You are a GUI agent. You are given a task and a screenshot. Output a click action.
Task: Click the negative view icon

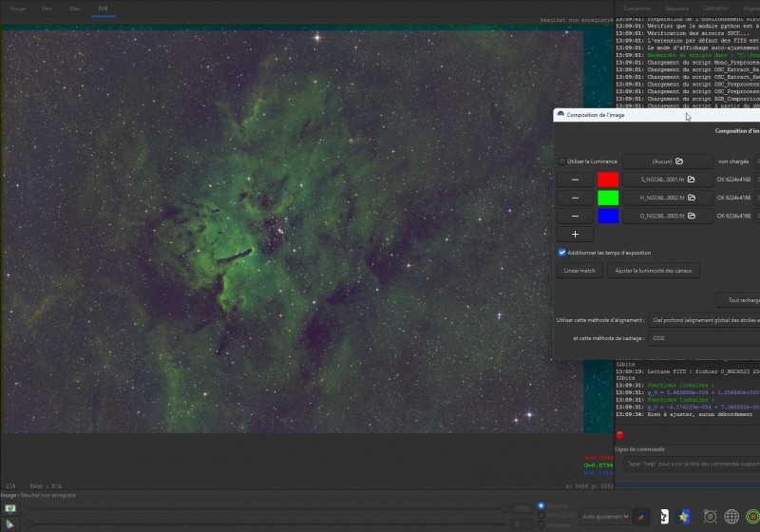point(663,517)
